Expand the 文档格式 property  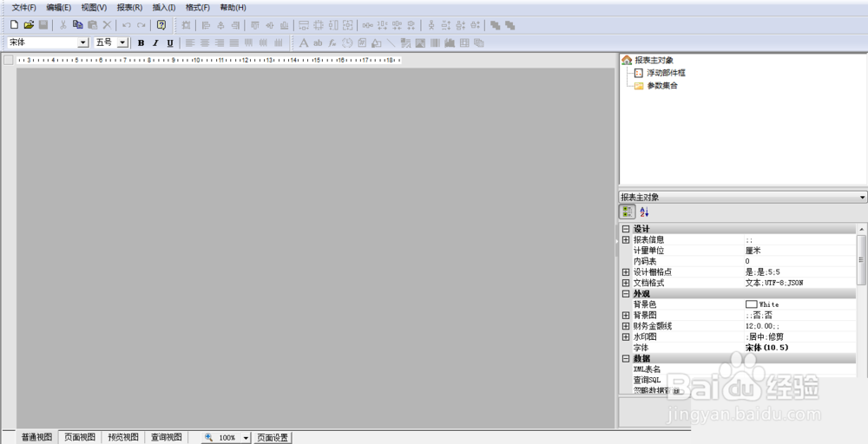626,283
